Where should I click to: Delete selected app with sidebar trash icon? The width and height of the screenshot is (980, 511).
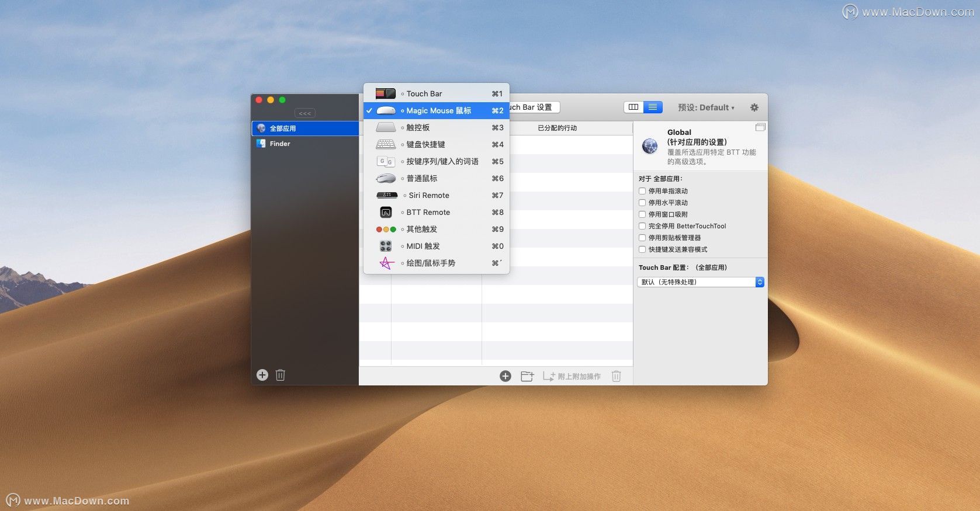coord(281,375)
